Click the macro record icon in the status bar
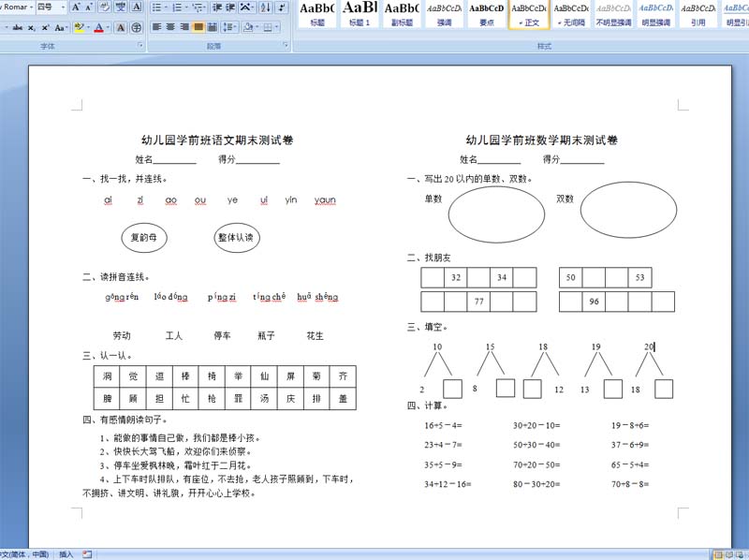 (87, 554)
